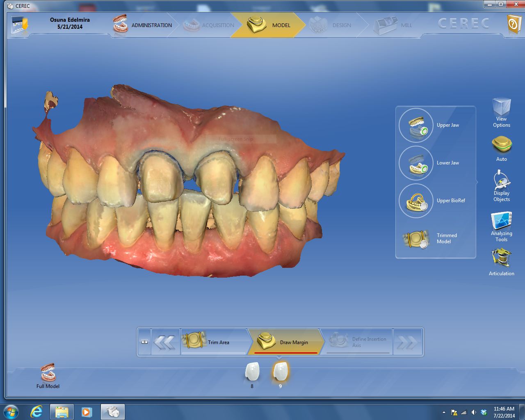525x420 pixels.
Task: Go back with double left arrows
Action: [165, 342]
